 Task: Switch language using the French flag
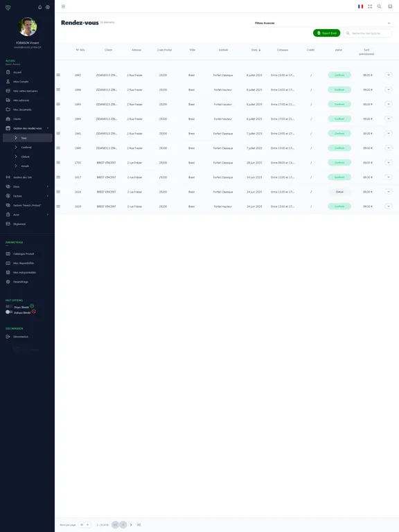click(360, 6)
